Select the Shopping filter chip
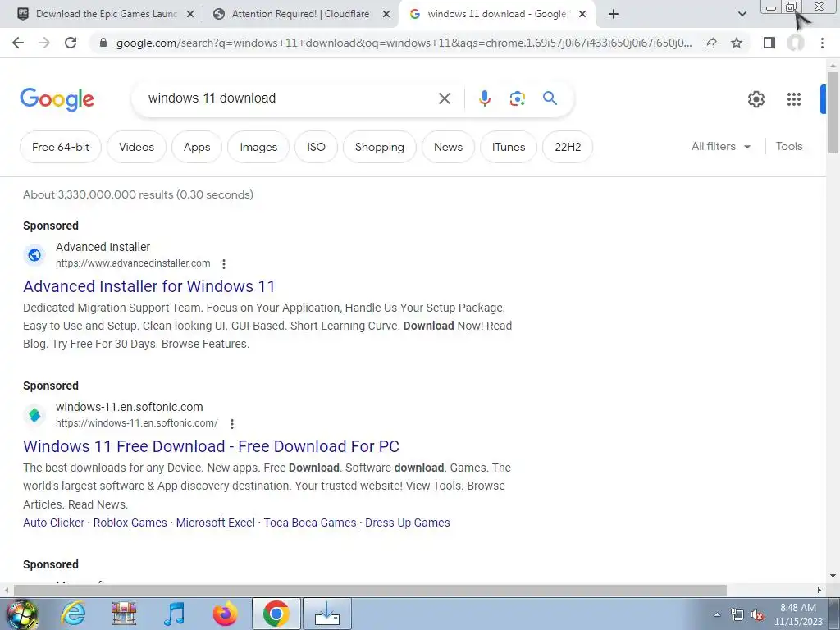Image resolution: width=840 pixels, height=630 pixels. pos(379,147)
